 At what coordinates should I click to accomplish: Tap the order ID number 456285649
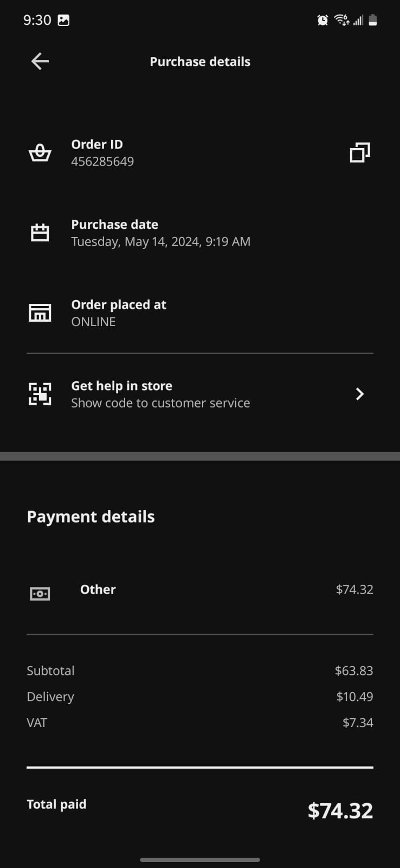(102, 162)
